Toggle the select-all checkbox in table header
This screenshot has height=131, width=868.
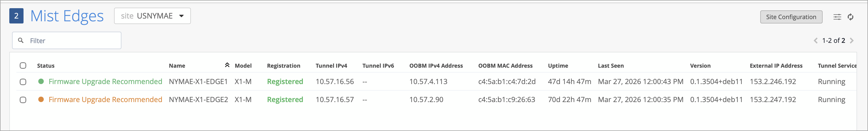(23, 65)
